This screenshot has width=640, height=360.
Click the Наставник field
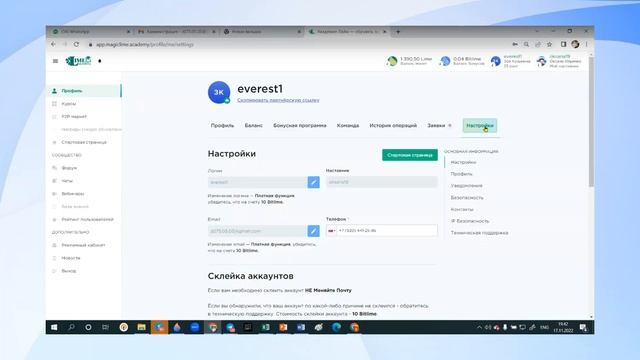pos(382,182)
